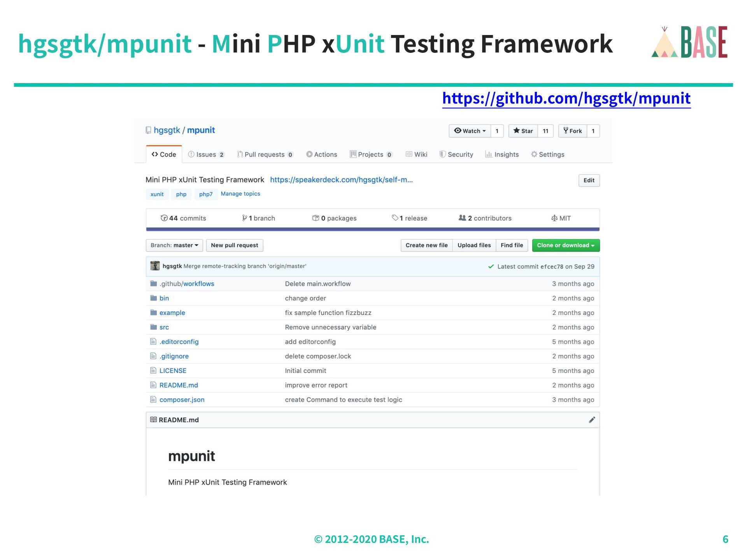
Task: Open the 'Merge remote-tracking branch' commit message
Action: 245,266
